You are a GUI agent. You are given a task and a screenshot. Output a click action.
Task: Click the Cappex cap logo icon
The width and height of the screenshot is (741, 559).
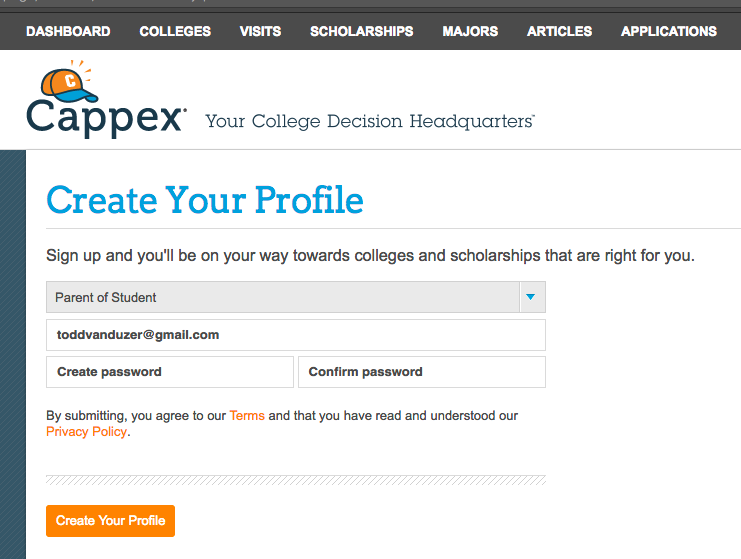(69, 82)
